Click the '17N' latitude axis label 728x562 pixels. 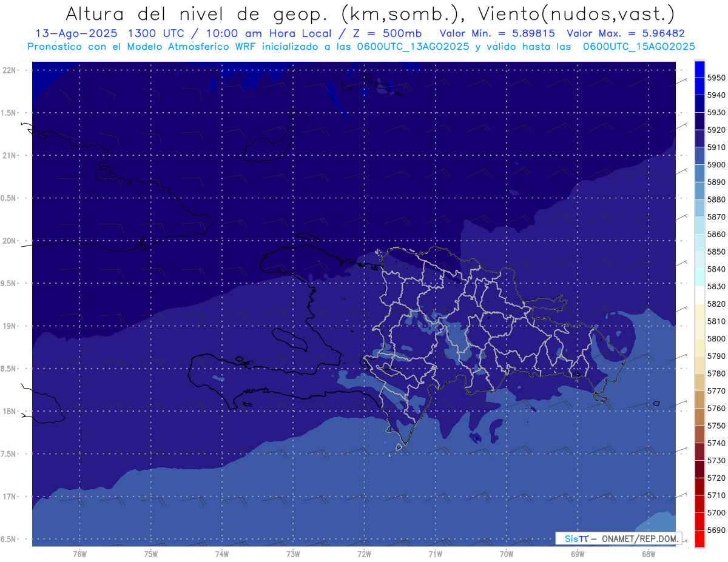(x=10, y=497)
